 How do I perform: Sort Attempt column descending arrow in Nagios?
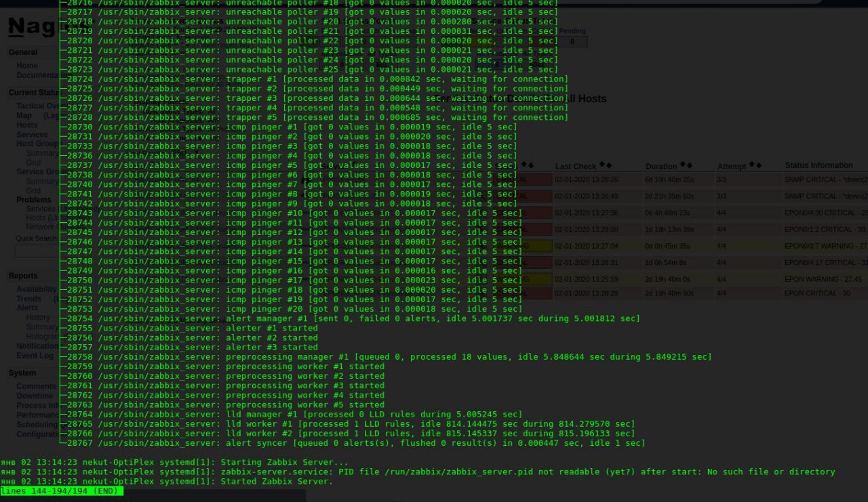(758, 165)
